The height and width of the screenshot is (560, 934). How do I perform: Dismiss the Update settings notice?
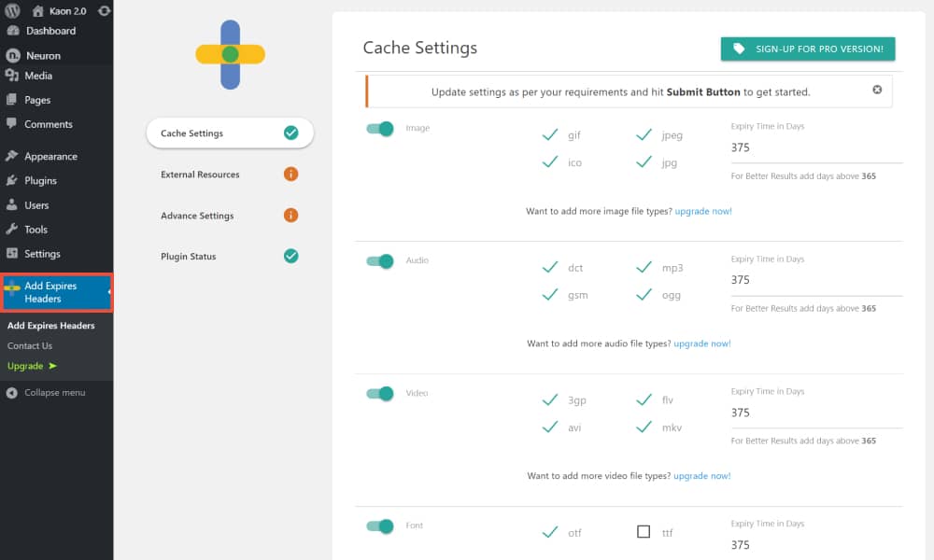[x=877, y=90]
